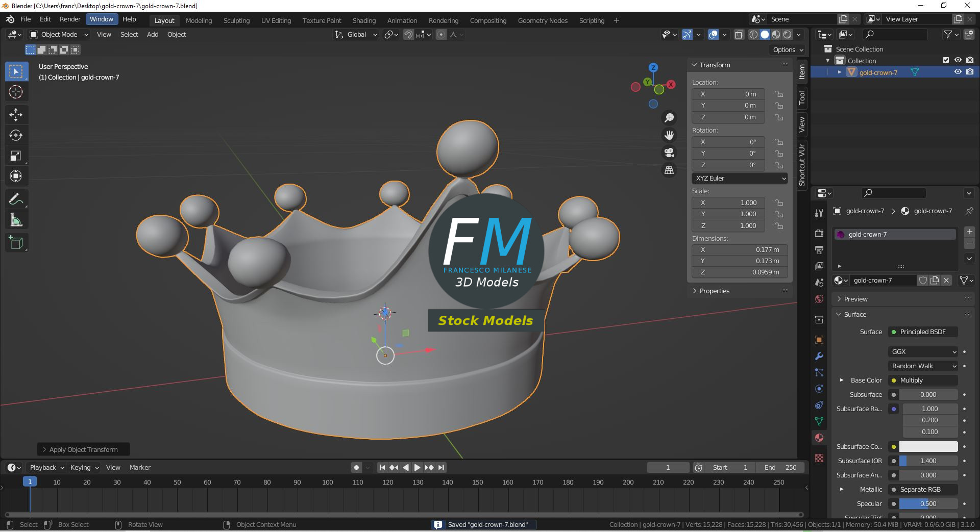Play the animation forward
The width and height of the screenshot is (980, 532).
pos(417,467)
